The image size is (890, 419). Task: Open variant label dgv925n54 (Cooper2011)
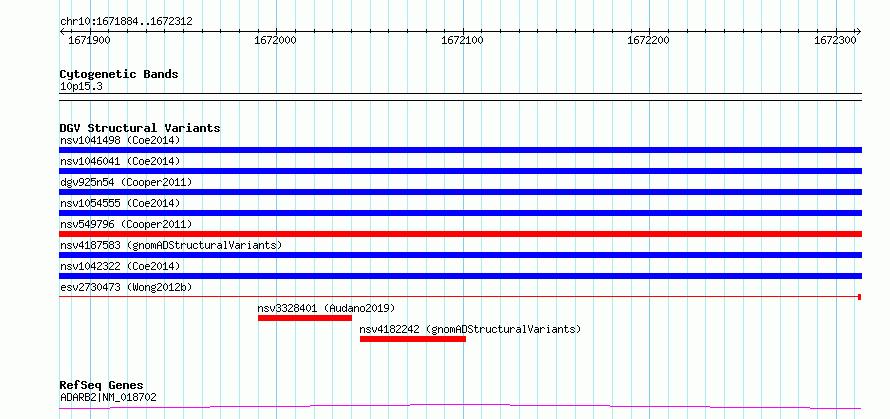(x=126, y=182)
